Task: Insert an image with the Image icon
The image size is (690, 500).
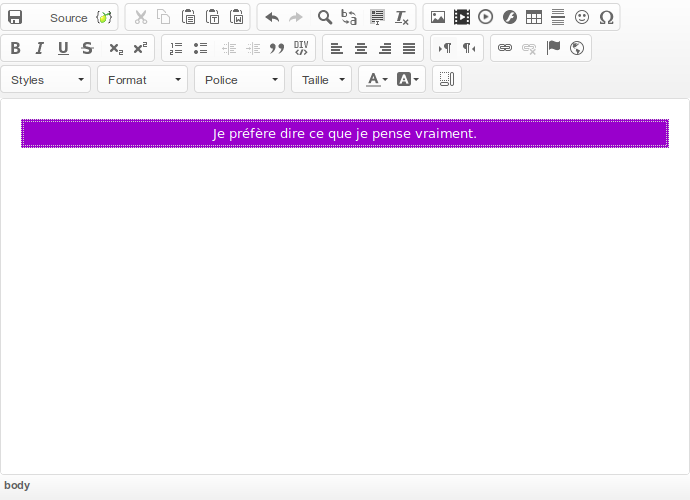Action: click(438, 17)
